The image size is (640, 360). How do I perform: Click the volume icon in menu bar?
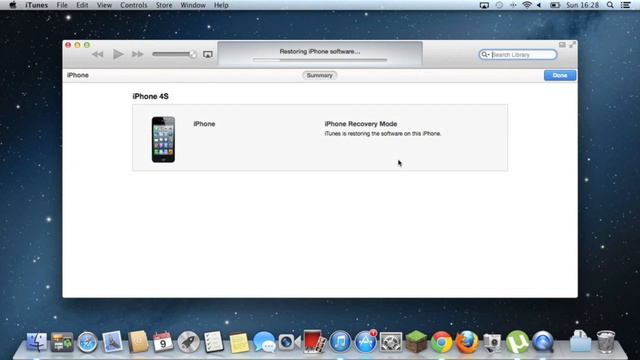coord(539,5)
